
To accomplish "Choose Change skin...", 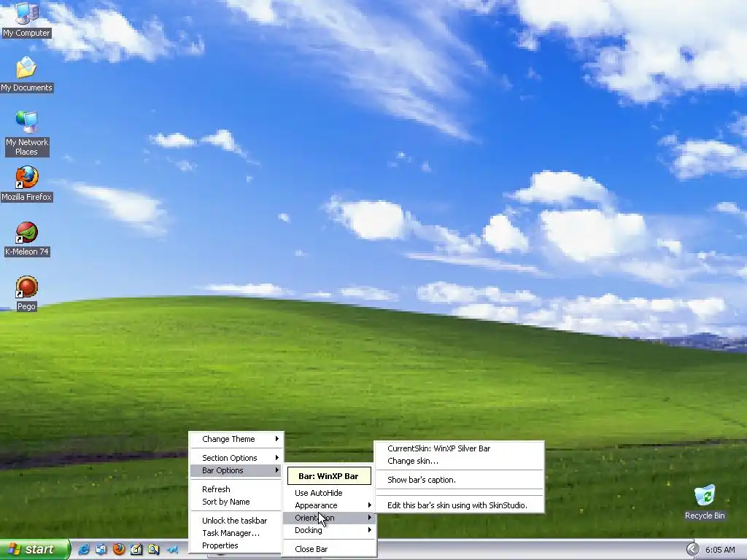I will [x=460, y=461].
